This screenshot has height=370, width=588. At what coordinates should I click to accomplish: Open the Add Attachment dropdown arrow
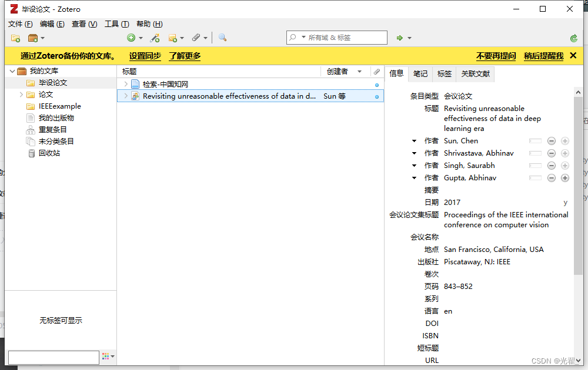pos(205,38)
